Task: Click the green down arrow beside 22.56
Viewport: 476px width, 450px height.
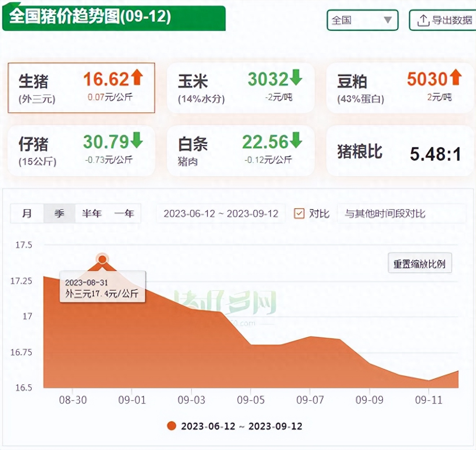Action: tap(296, 140)
